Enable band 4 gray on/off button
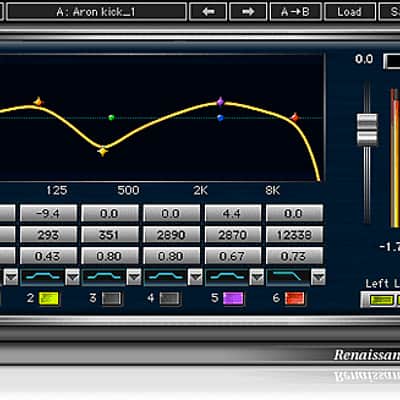 170,298
